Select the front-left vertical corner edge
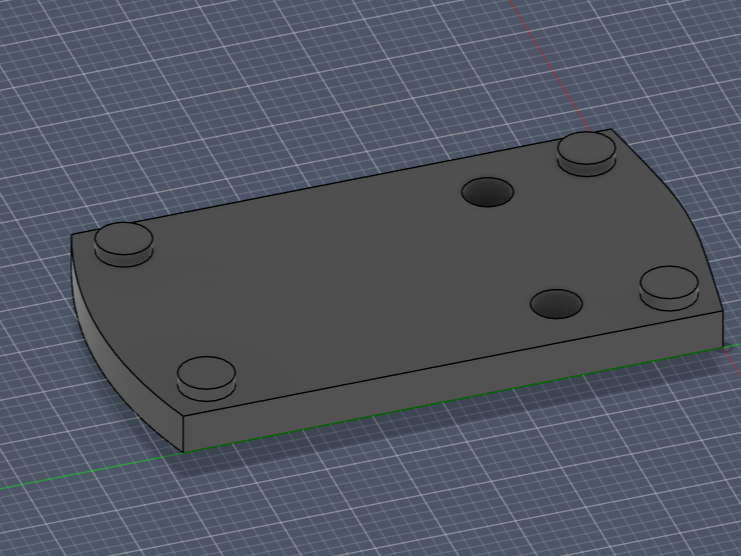 (183, 434)
